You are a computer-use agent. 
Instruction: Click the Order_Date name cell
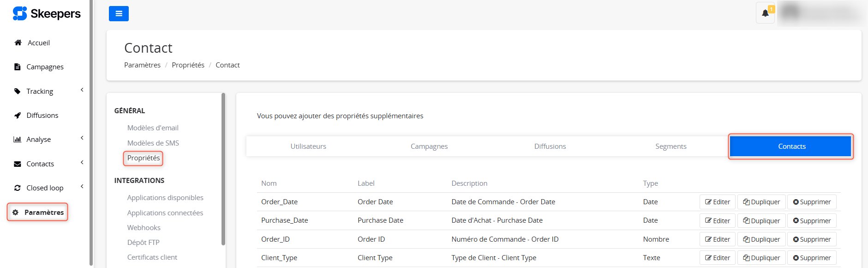click(279, 202)
